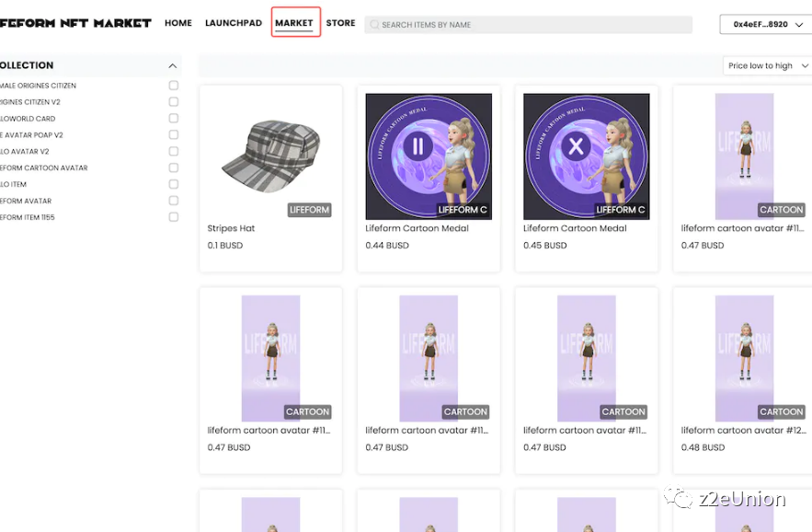
Task: Click the search magnifier icon
Action: [x=373, y=25]
